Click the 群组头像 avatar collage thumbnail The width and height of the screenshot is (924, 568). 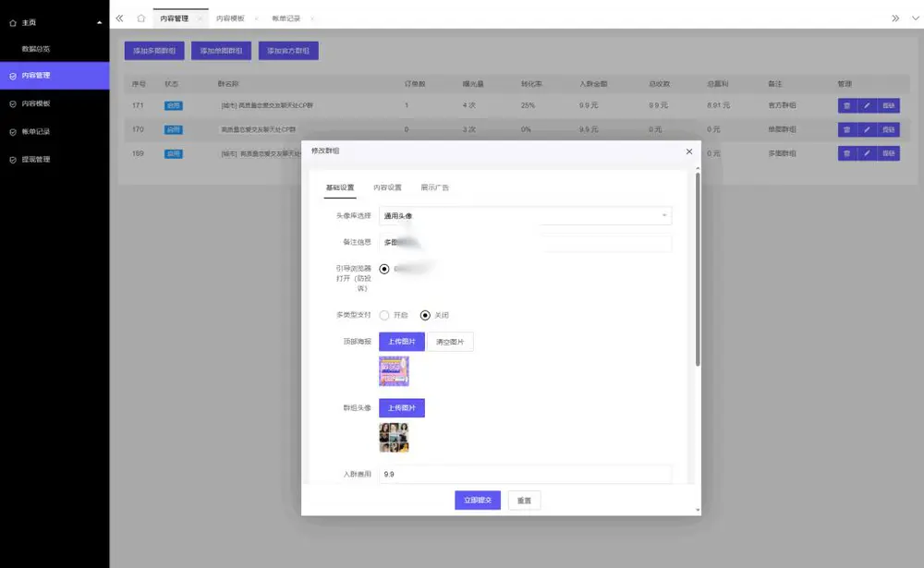tap(394, 437)
